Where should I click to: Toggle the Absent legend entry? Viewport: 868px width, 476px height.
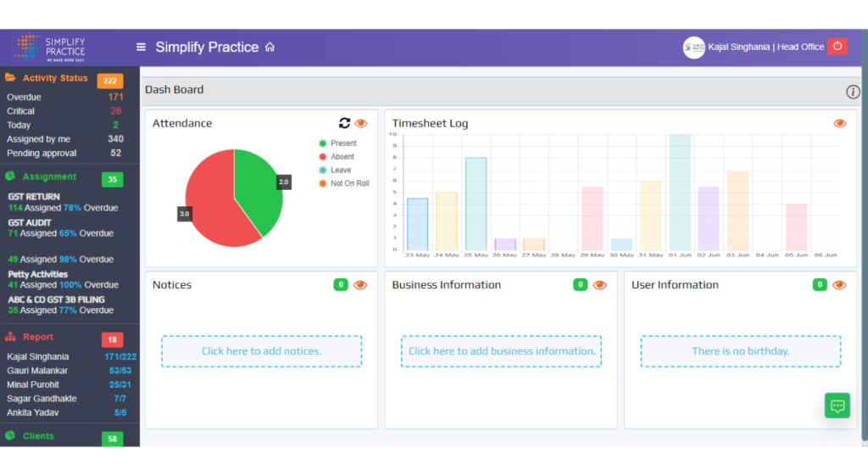[337, 157]
